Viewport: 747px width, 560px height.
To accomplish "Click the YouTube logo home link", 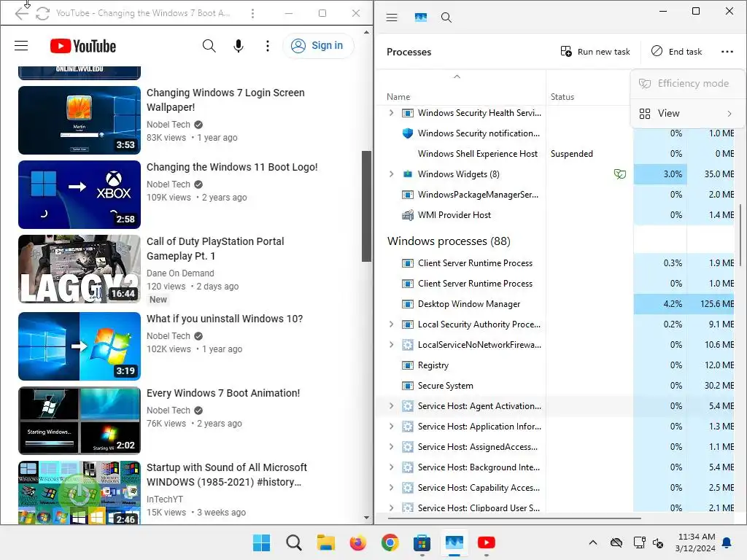I will pos(83,46).
